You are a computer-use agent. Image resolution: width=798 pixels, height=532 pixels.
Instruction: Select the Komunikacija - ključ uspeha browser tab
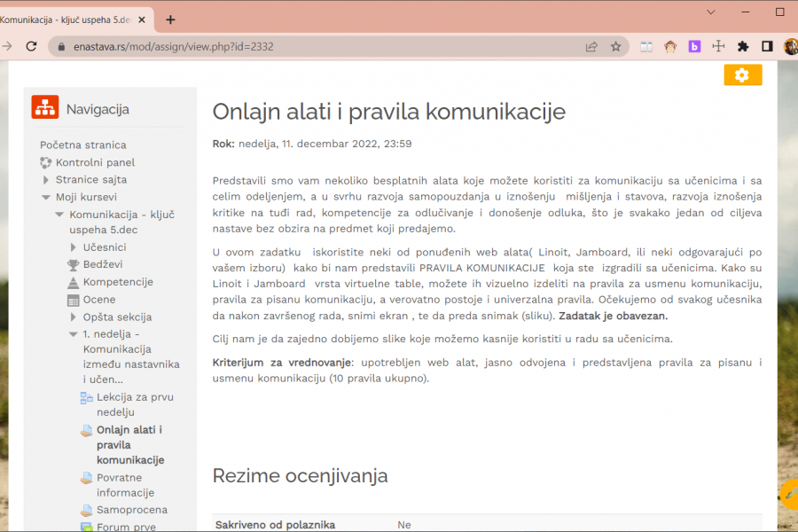point(65,20)
